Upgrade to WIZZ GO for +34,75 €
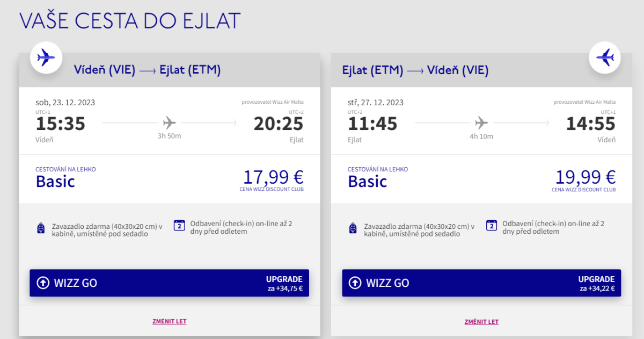 click(x=169, y=283)
